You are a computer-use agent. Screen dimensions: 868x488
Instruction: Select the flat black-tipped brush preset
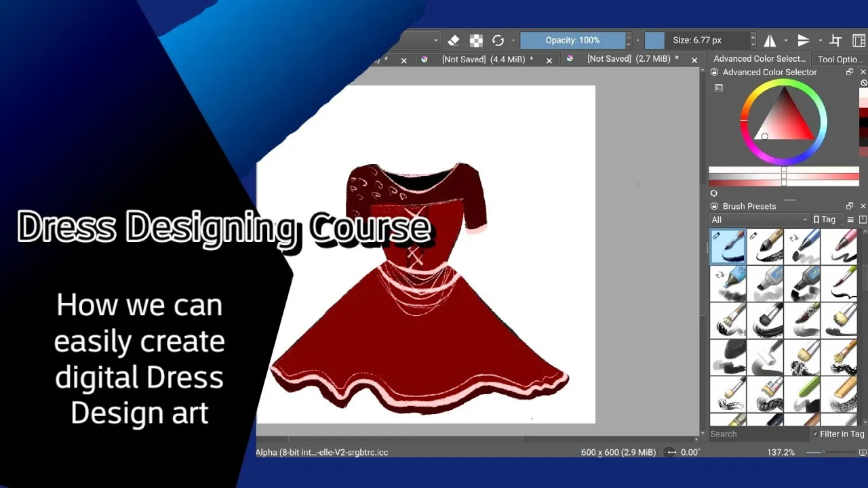(765, 321)
